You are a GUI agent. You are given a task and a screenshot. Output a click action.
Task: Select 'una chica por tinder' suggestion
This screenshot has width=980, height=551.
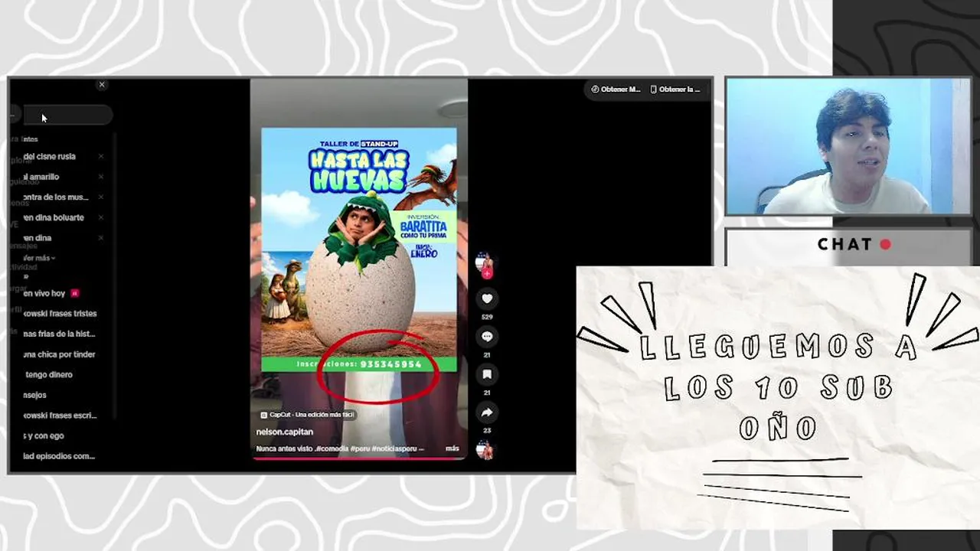pos(59,354)
